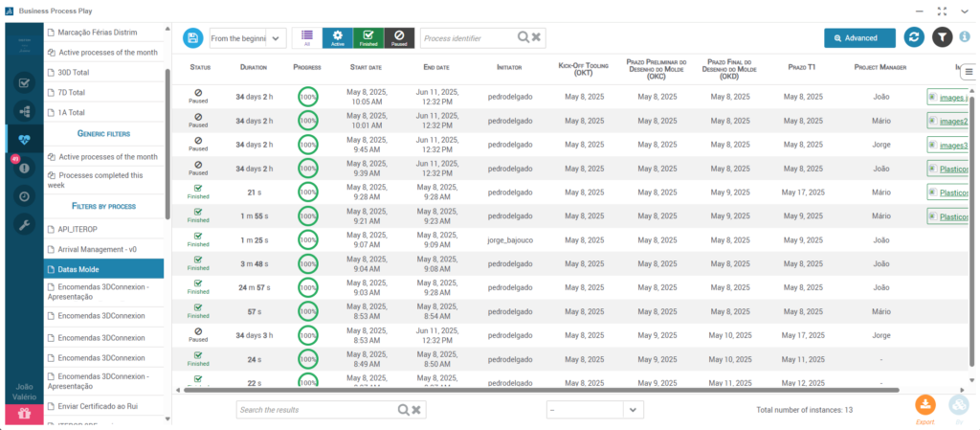Toggle the Finished status filter
This screenshot has height=430, width=980.
(x=368, y=37)
